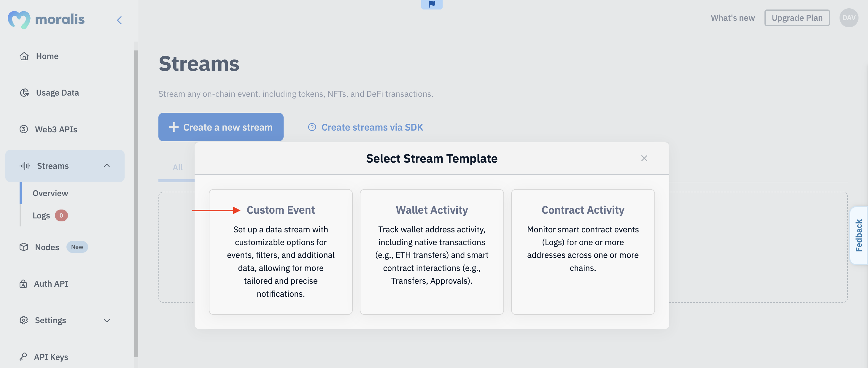Open the Feedback side tab
This screenshot has width=868, height=368.
pos(859,235)
